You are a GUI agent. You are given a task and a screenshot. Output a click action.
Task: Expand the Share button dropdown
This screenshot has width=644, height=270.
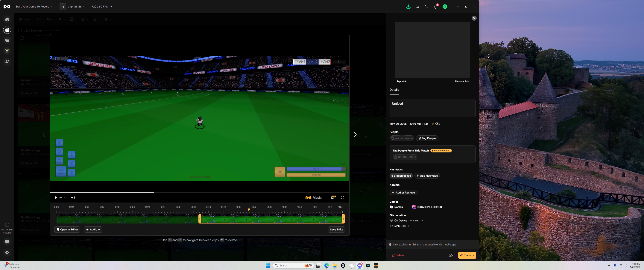coord(474,255)
